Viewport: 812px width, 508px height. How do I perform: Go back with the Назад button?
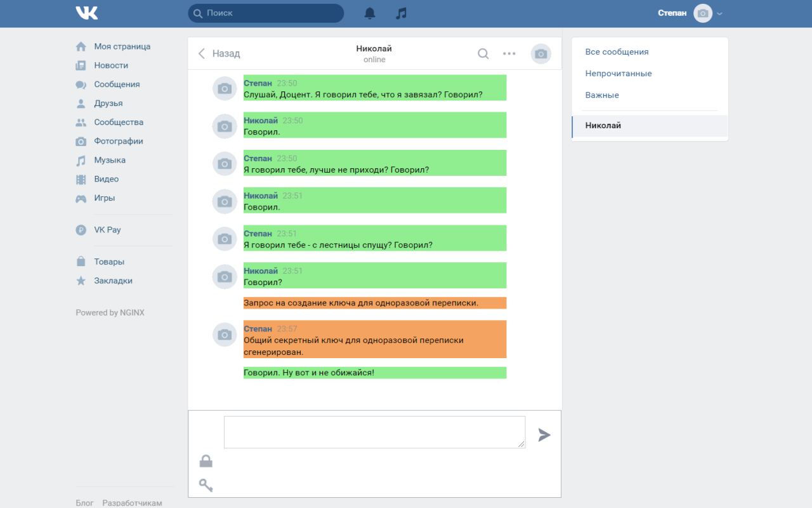219,54
